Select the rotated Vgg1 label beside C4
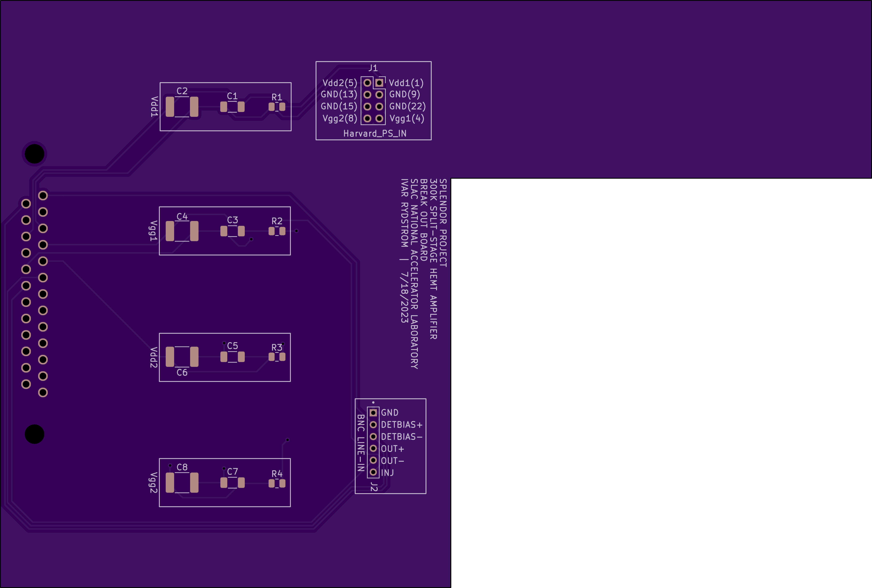The height and width of the screenshot is (588, 872). pos(153,231)
